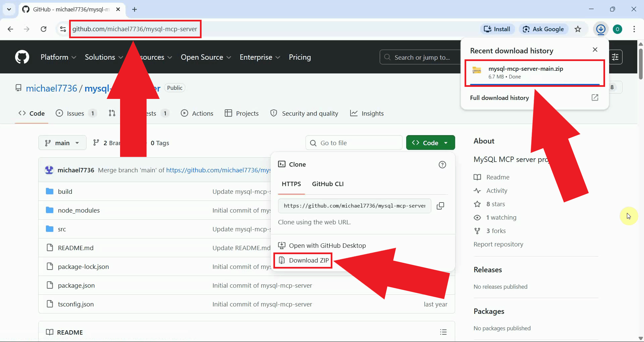Screen dimensions: 644x342
Task: Open the node_modules folder
Action: 79,210
